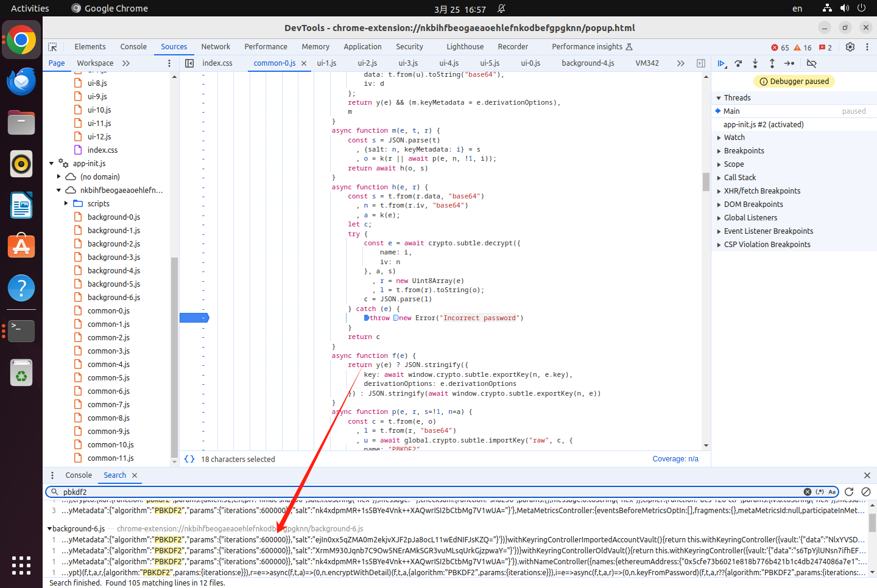Expand the scripts folder
Viewport: 877px width, 588px height.
point(66,204)
